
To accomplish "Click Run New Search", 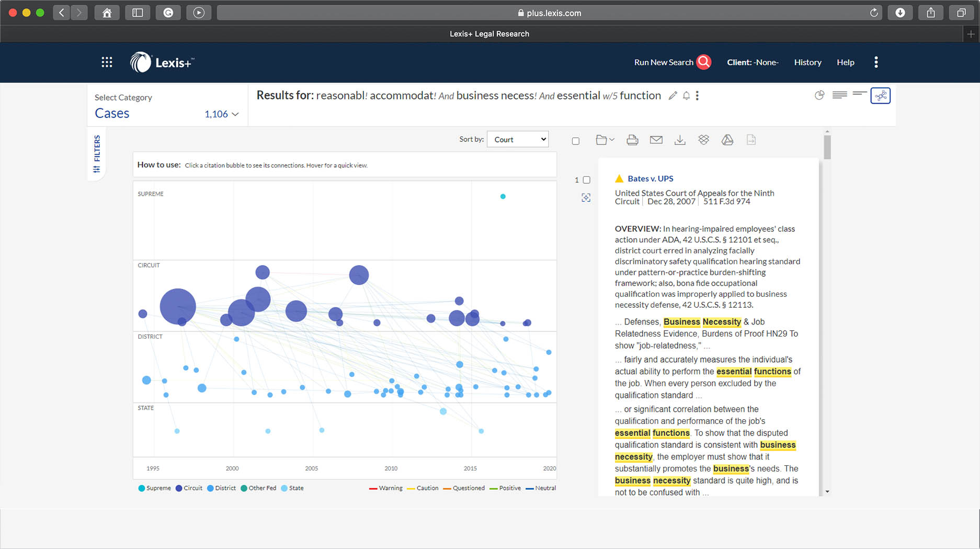I will (665, 62).
